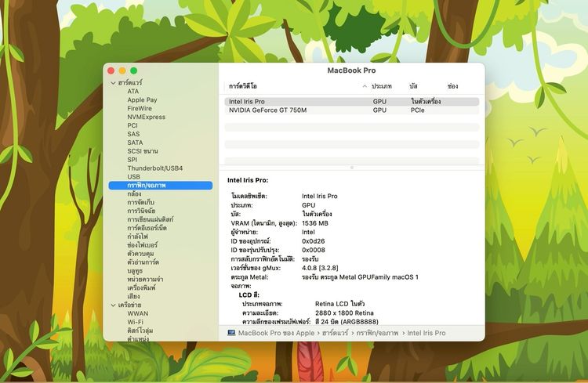The height and width of the screenshot is (383, 588).
Task: Click PCIe bus cell of NVIDIA row
Action: [417, 110]
